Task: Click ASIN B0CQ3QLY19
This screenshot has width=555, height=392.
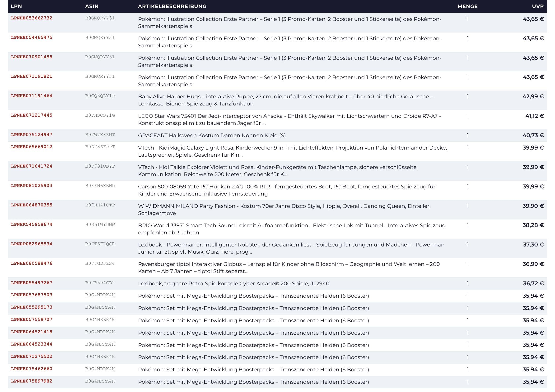Action: coord(100,96)
